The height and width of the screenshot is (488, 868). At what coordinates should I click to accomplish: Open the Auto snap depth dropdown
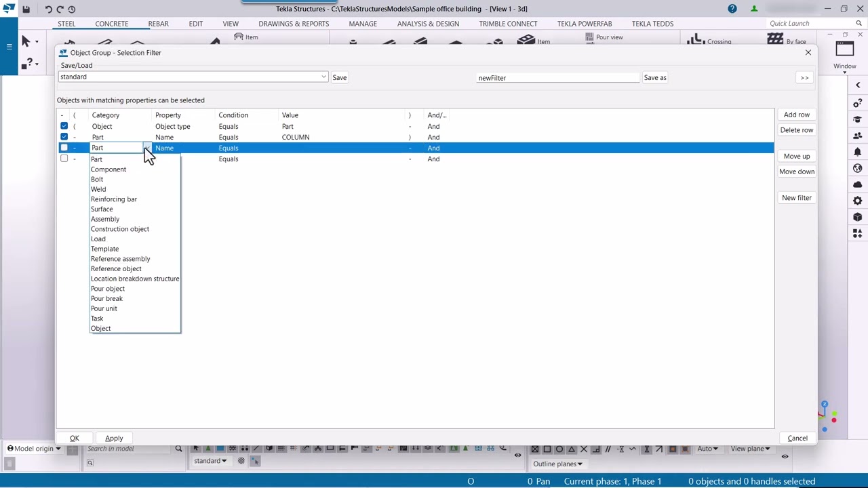[708, 449]
